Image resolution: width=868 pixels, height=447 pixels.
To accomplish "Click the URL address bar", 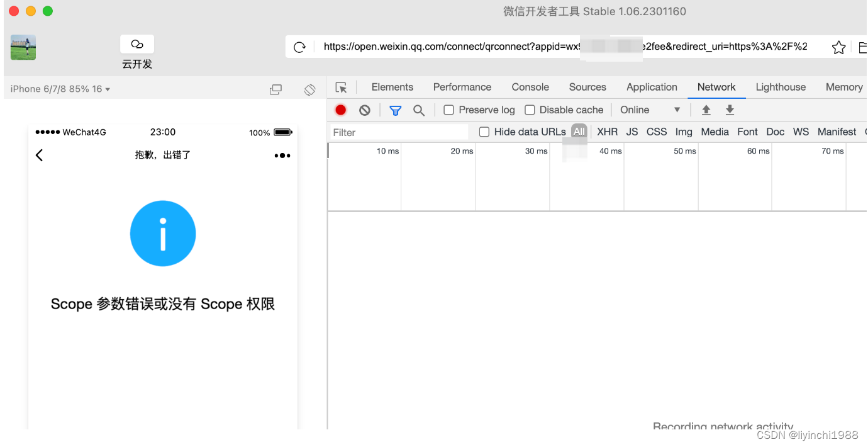I will coord(565,47).
